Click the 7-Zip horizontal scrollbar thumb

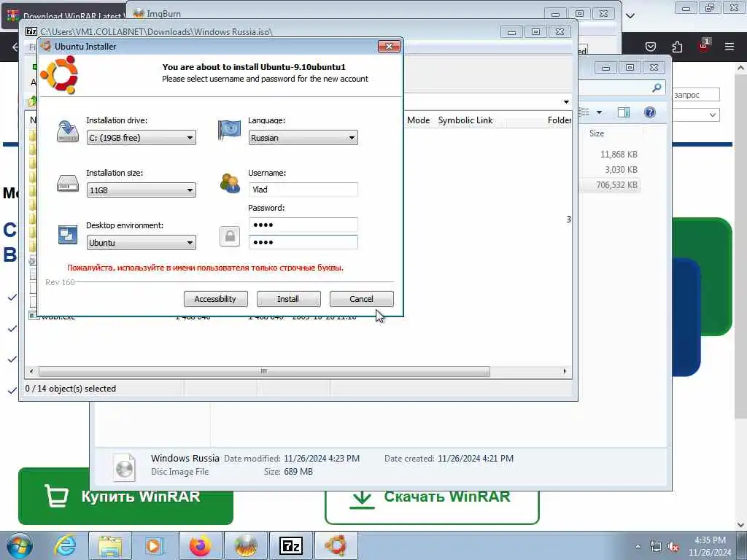point(264,371)
